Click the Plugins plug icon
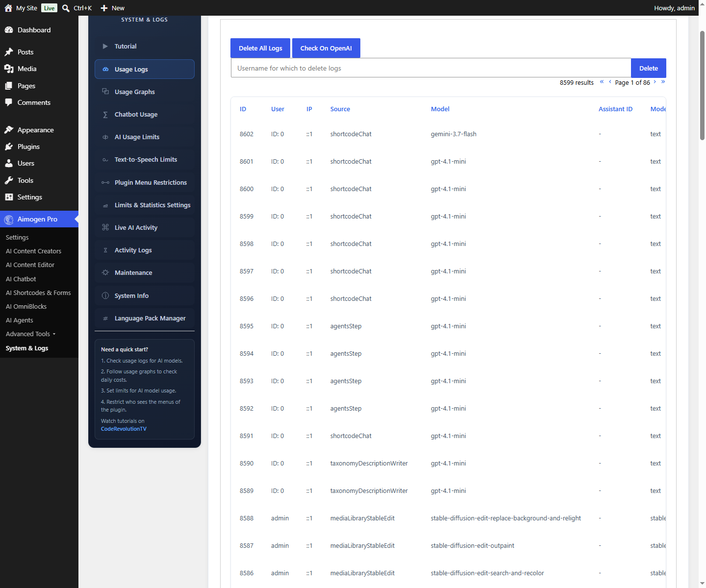The height and width of the screenshot is (588, 706). (9, 147)
